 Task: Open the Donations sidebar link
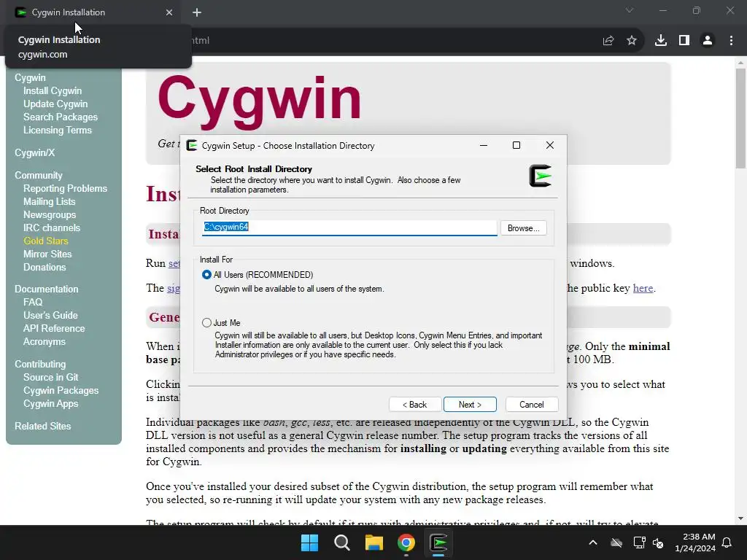pyautogui.click(x=44, y=267)
